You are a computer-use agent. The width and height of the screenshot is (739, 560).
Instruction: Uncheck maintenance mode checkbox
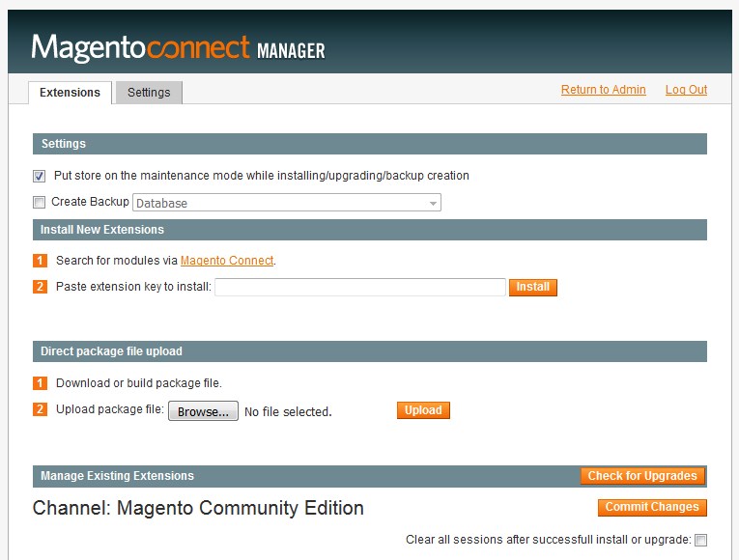[x=39, y=176]
